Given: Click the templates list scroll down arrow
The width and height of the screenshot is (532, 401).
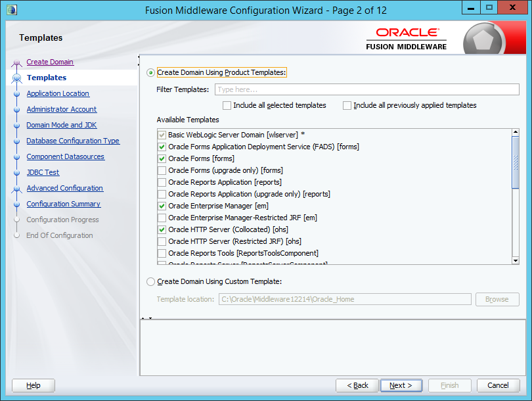Looking at the screenshot, I should pyautogui.click(x=516, y=260).
